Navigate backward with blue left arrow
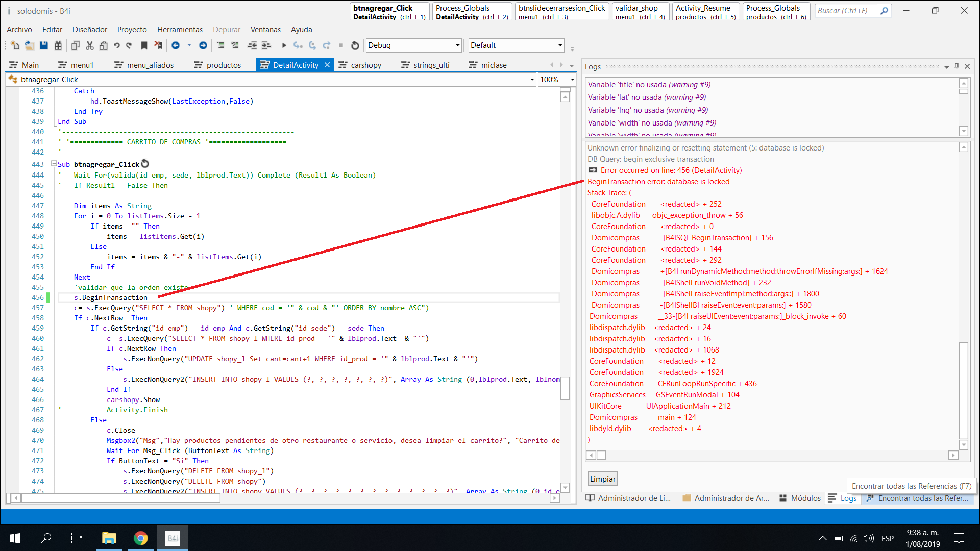Screen dimensions: 980x551 (176, 45)
